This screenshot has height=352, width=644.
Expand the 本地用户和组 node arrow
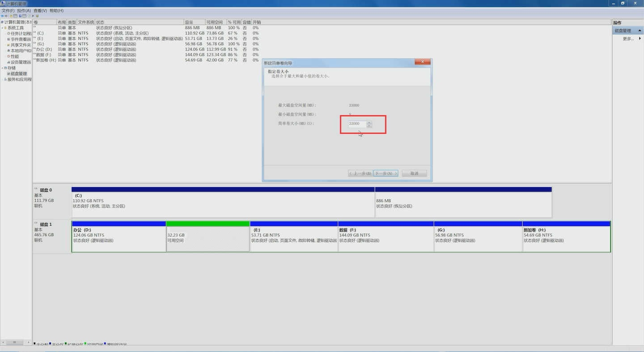pyautogui.click(x=5, y=51)
